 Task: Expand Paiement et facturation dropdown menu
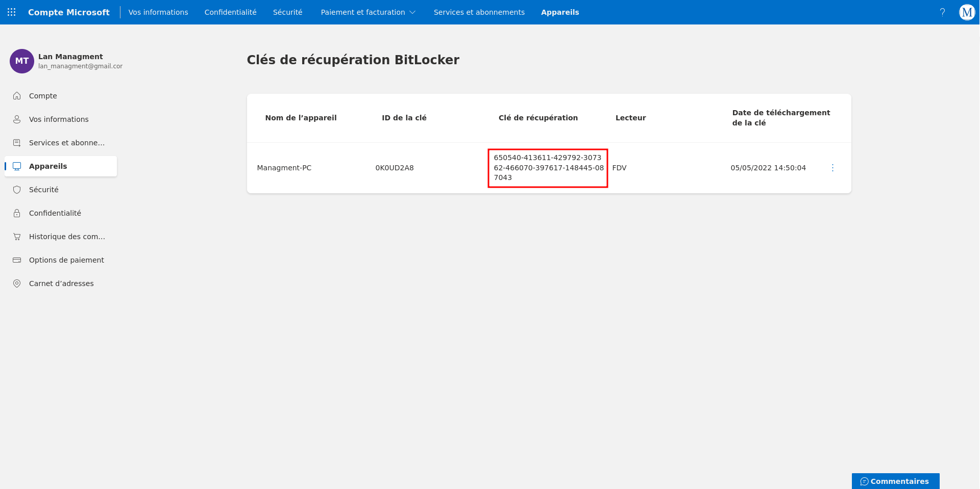(x=368, y=12)
